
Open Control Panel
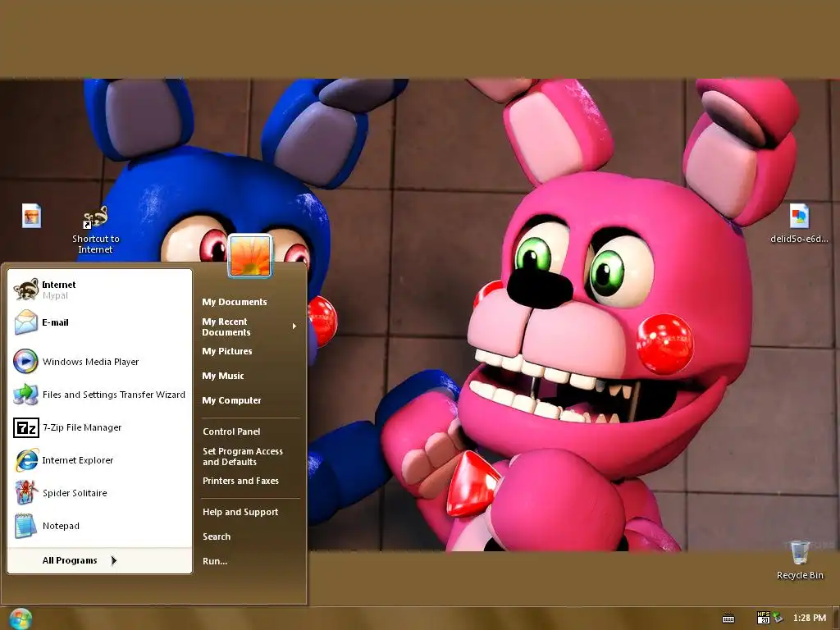pyautogui.click(x=231, y=431)
